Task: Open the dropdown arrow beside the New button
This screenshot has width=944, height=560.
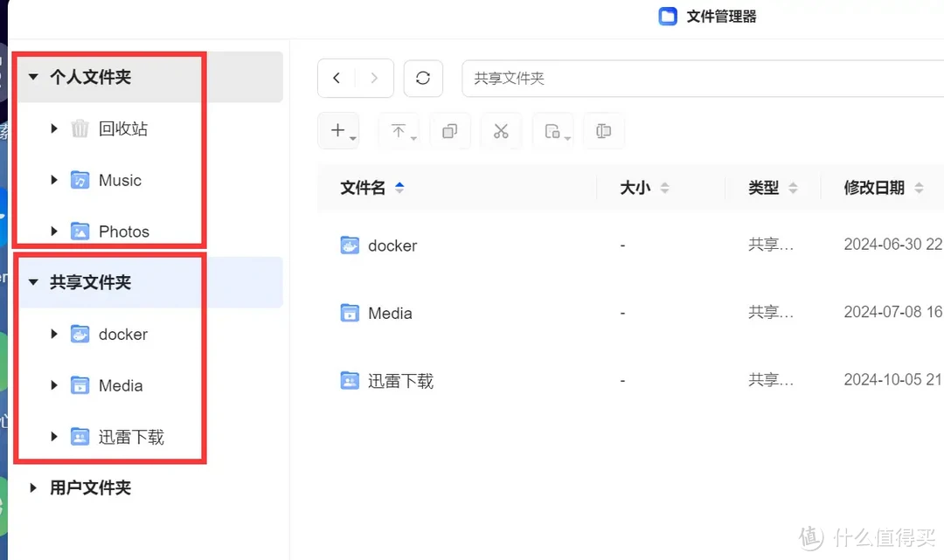Action: tap(351, 137)
